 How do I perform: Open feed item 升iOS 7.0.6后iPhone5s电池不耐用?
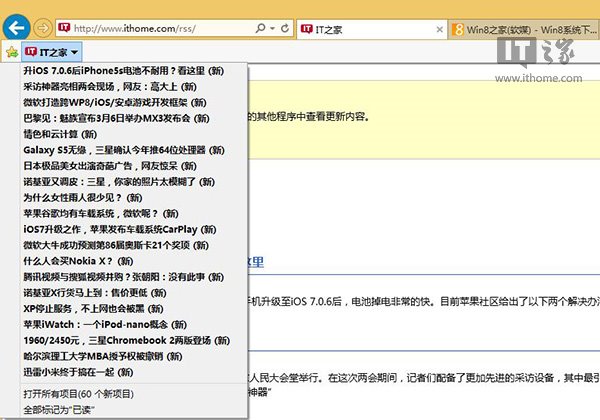point(134,71)
